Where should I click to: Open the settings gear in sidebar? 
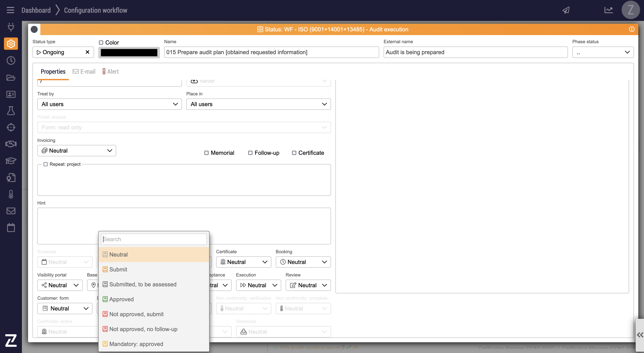point(11,44)
